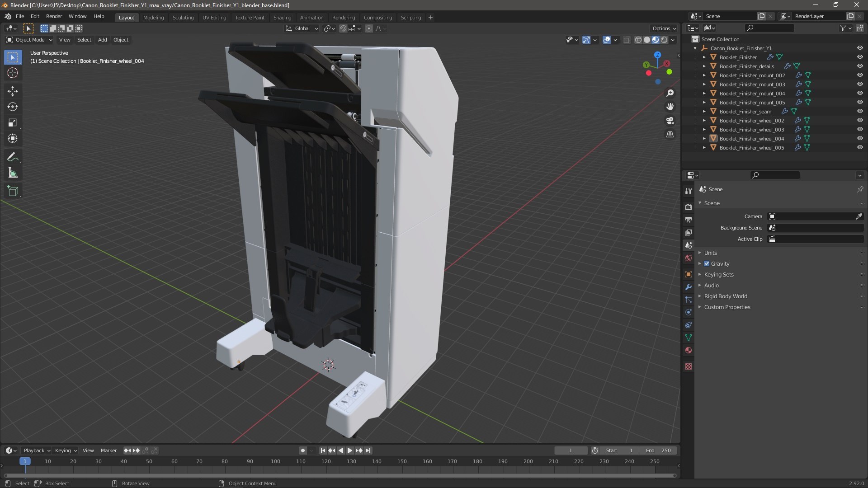Click the pan view hand icon
The image size is (868, 488).
tap(670, 107)
